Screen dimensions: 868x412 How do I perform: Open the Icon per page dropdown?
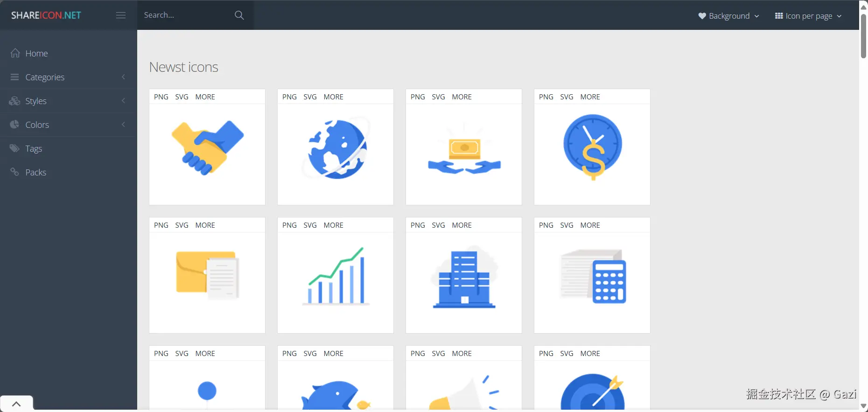coord(808,16)
